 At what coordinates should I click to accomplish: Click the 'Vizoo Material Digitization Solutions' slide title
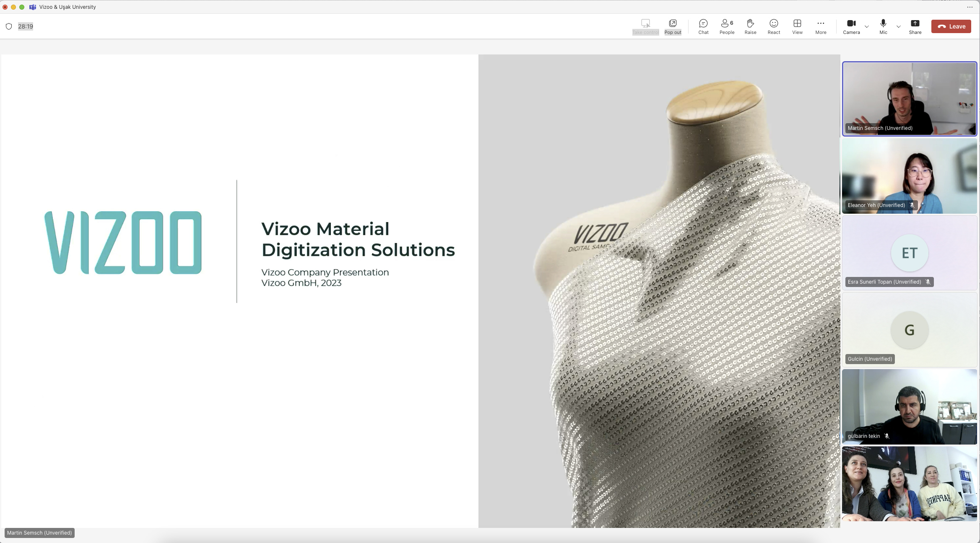click(358, 239)
